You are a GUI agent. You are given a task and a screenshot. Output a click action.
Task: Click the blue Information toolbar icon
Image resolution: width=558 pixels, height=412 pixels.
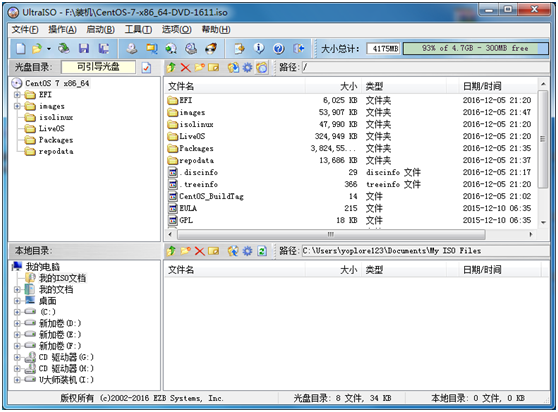pos(259,48)
